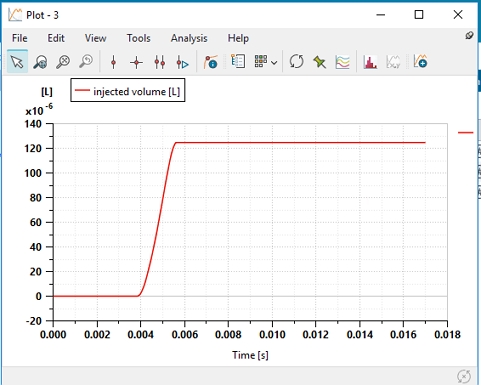
Task: Open the multi-curve overlay icon
Action: [343, 62]
